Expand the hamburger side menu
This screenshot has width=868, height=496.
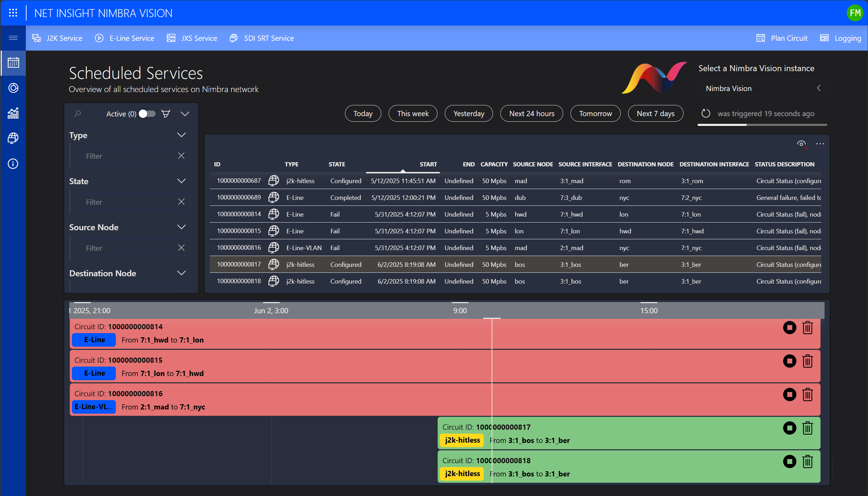[13, 38]
